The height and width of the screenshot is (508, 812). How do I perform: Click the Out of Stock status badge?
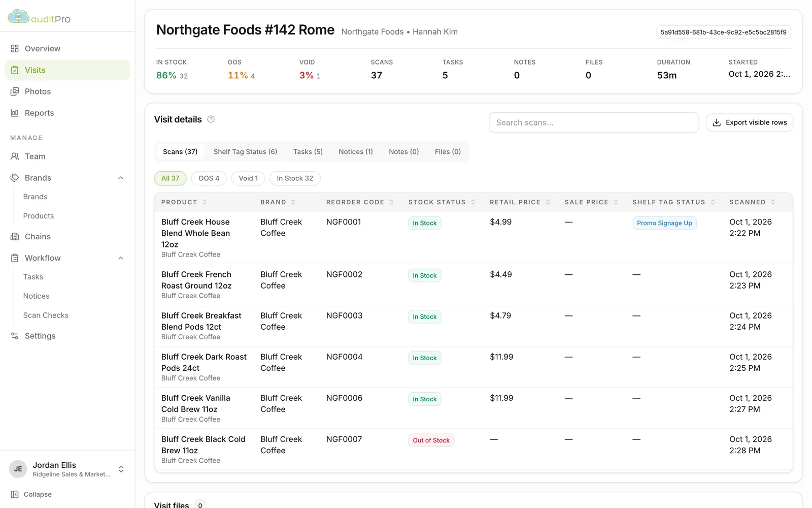[431, 440]
